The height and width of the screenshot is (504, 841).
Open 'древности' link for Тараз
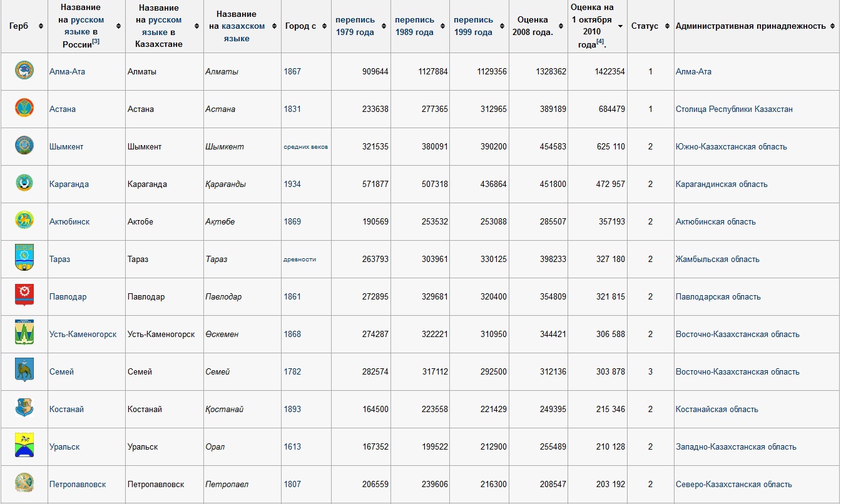point(300,260)
